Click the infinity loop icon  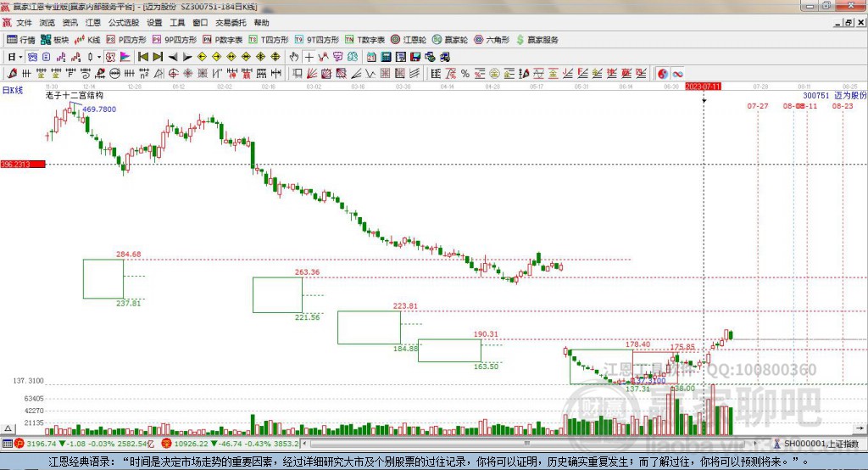(677, 74)
